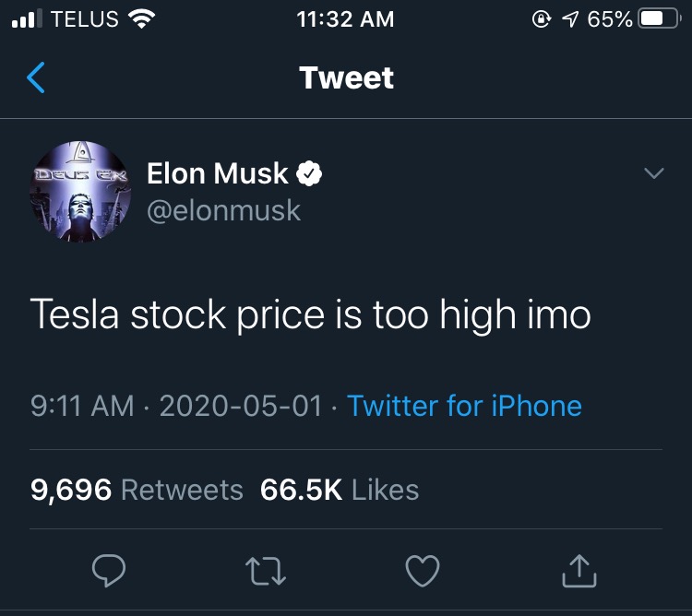View the 66.5K Likes list
Image resolution: width=692 pixels, height=616 pixels.
tap(340, 490)
